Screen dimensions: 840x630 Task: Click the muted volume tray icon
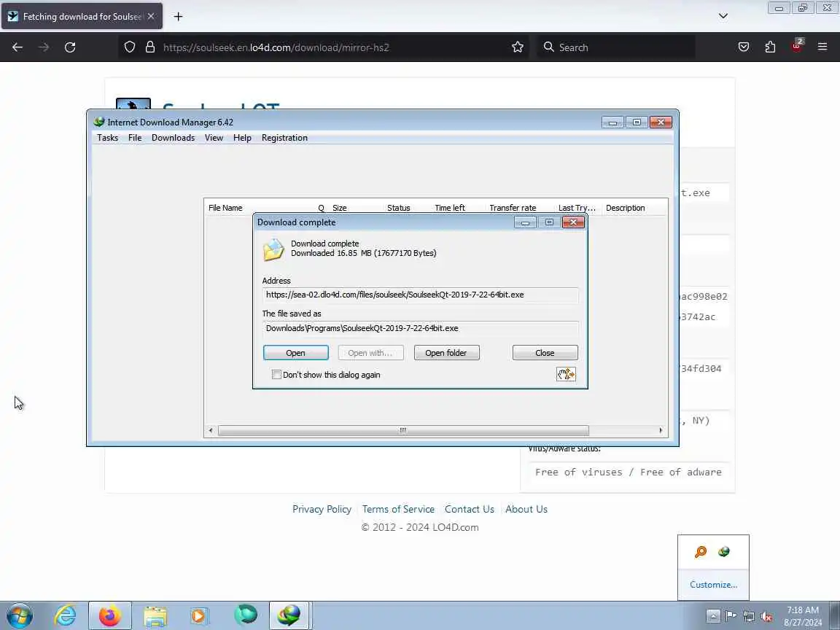click(767, 616)
